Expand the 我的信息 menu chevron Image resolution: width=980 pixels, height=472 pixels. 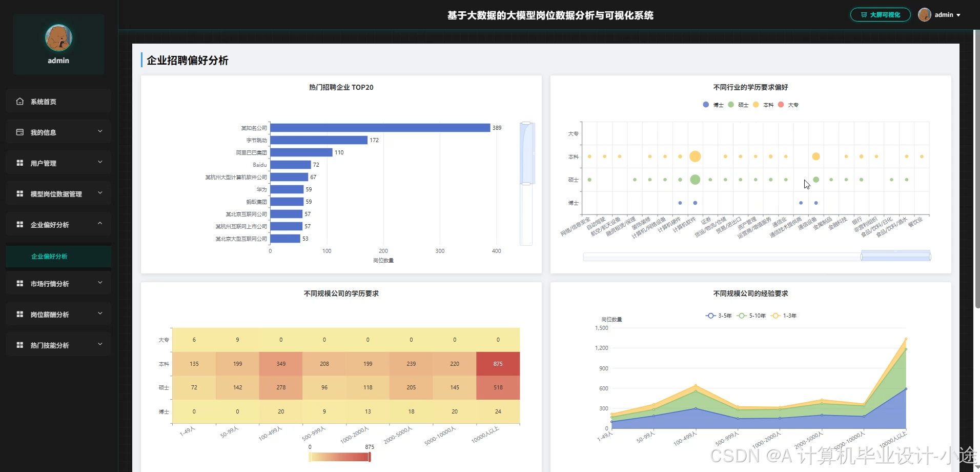pyautogui.click(x=100, y=132)
